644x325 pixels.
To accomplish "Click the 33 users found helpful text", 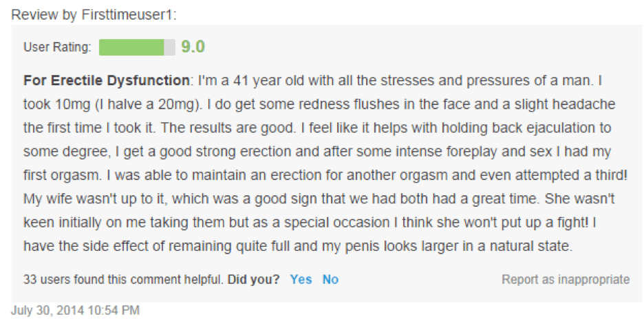I will [122, 280].
